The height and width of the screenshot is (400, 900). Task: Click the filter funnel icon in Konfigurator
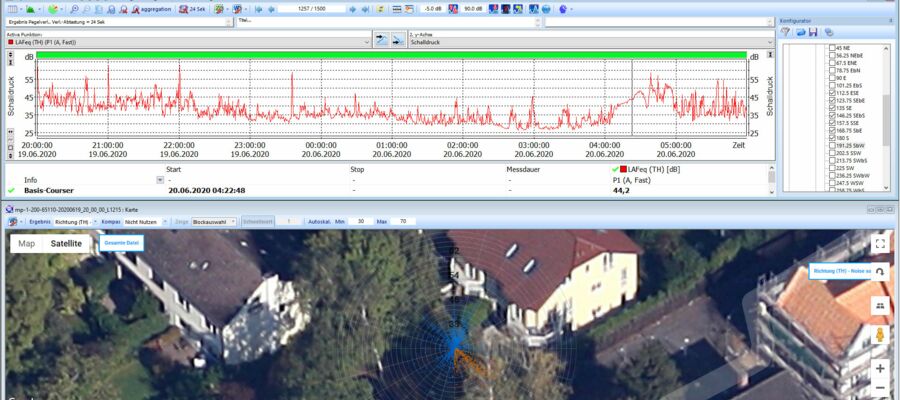(x=786, y=33)
